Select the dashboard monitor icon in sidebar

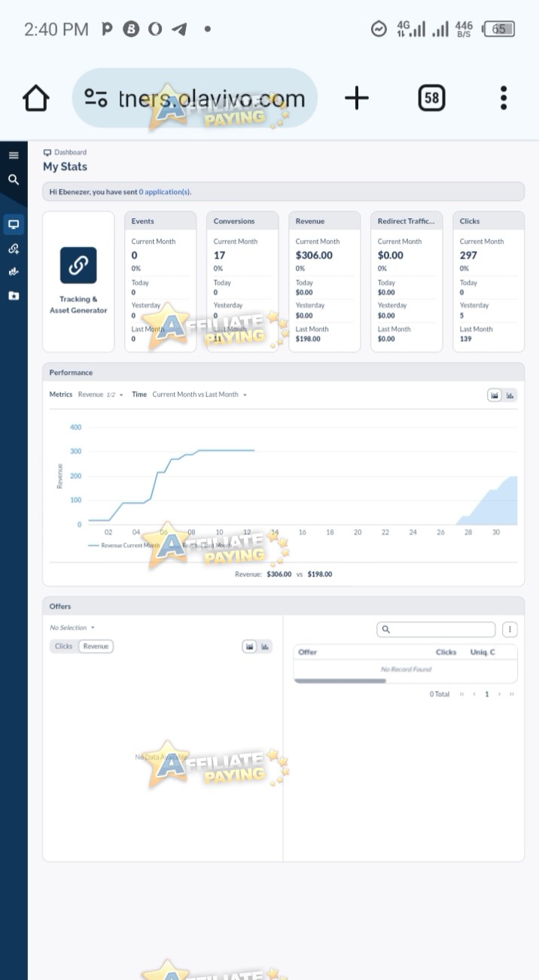pos(14,224)
